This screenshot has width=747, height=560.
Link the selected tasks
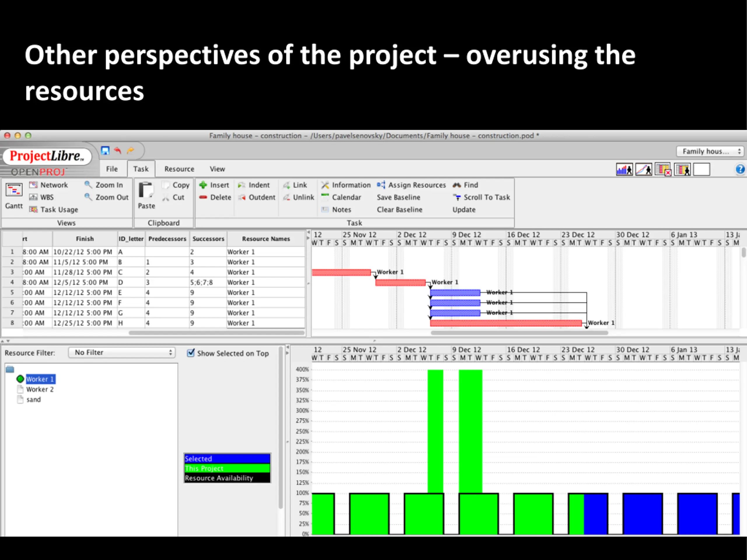click(295, 185)
